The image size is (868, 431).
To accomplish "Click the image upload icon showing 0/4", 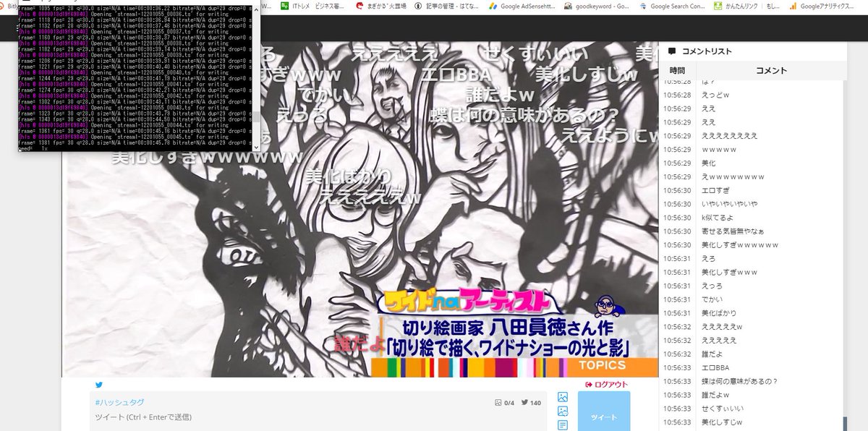I will (x=498, y=401).
